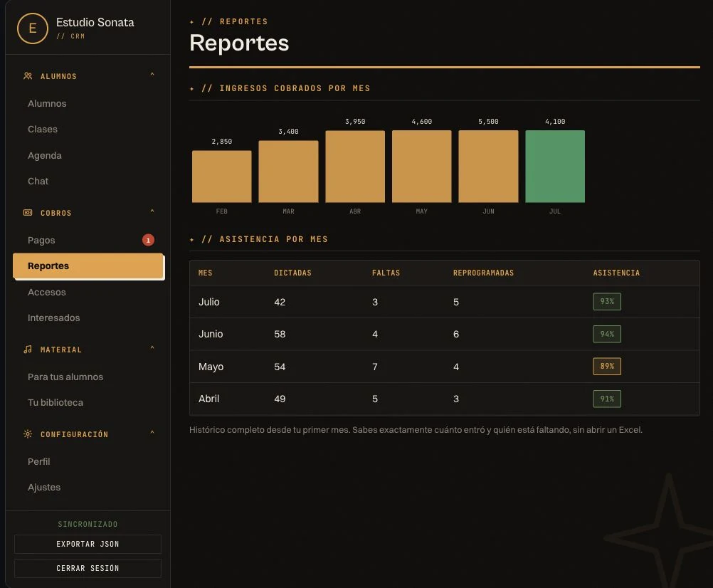The width and height of the screenshot is (713, 588).
Task: Click the Reprogramadas column header
Action: (483, 273)
